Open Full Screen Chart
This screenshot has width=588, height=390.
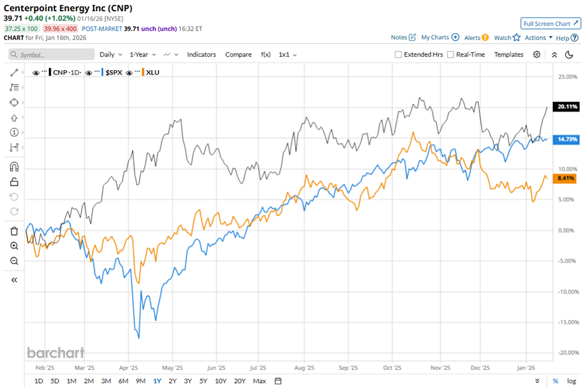point(550,23)
